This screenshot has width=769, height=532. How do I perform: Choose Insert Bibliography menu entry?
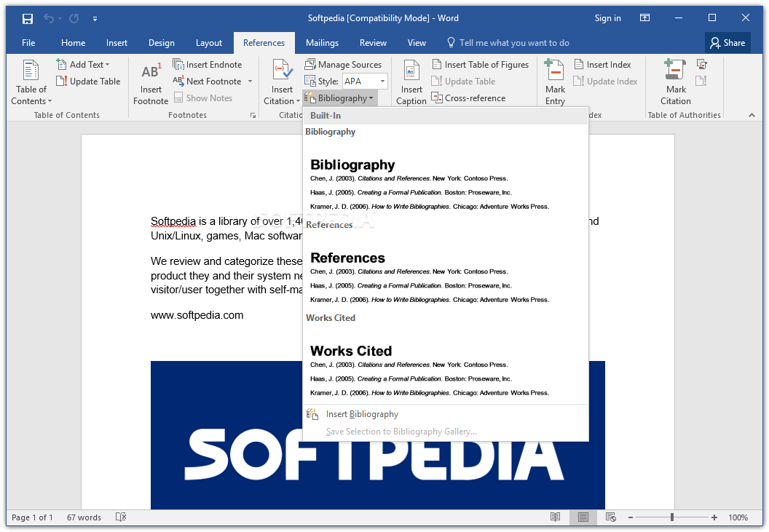tap(446, 414)
